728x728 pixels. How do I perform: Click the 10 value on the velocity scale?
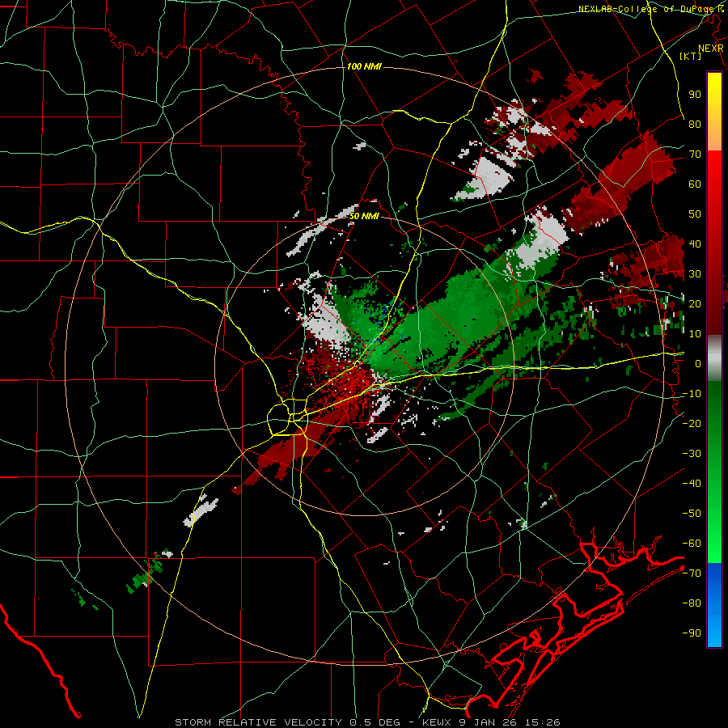(695, 334)
